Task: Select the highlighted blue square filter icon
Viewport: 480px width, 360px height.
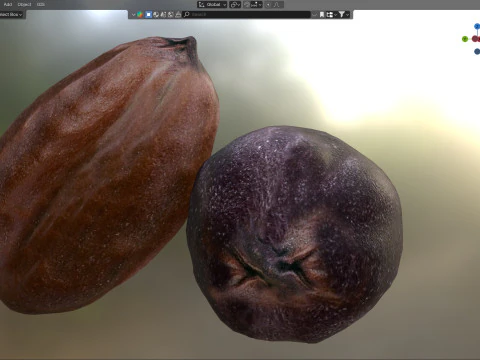Action: 148,15
